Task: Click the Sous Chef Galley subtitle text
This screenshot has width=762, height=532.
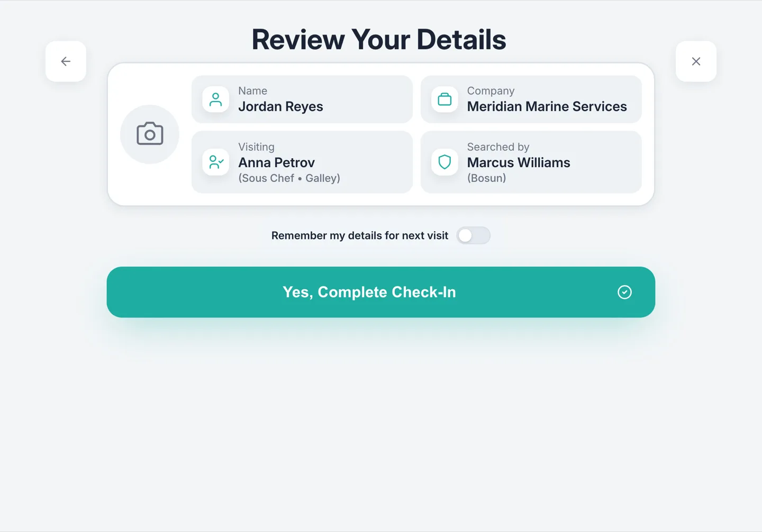Action: [289, 178]
